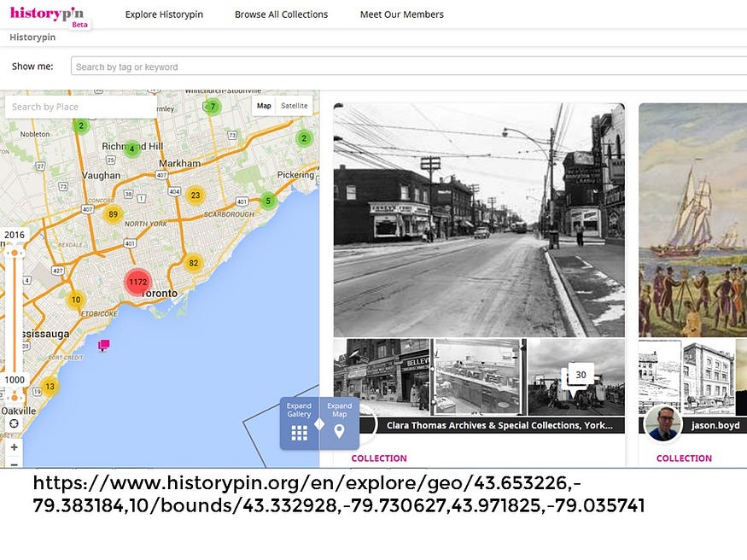Open the yellow 13 cluster near Oakville
Viewport: 747px width, 560px height.
(x=50, y=386)
